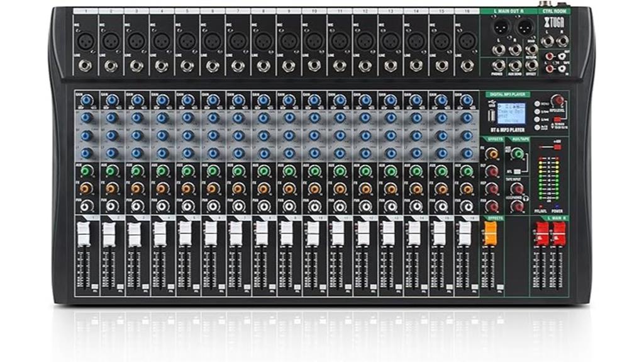Toggle the PFL button beside the orange effects fader
Viewport: 644px width, 362px height.
499,286
